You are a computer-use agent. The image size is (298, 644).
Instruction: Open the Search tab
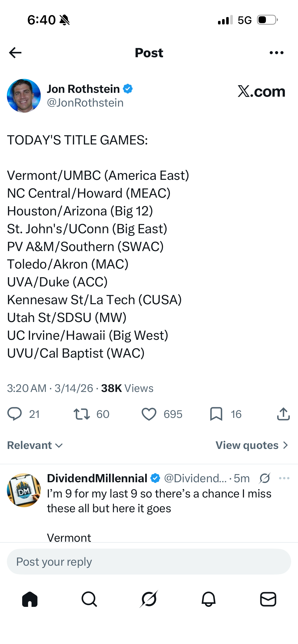(89, 599)
